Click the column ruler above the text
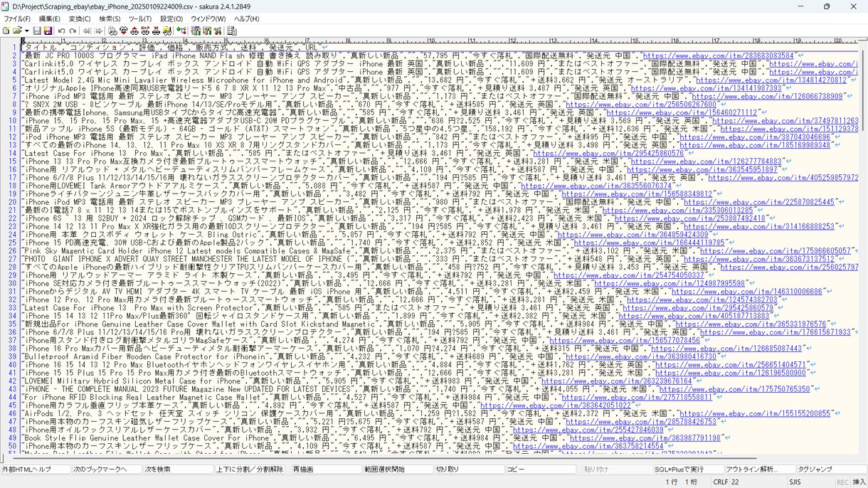The width and height of the screenshot is (868, 488). (439, 41)
